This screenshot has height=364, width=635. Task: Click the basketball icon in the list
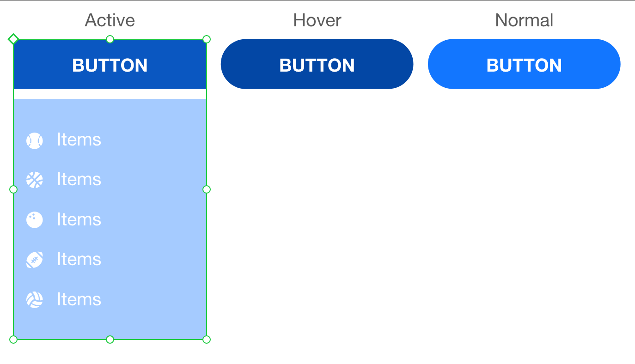35,180
